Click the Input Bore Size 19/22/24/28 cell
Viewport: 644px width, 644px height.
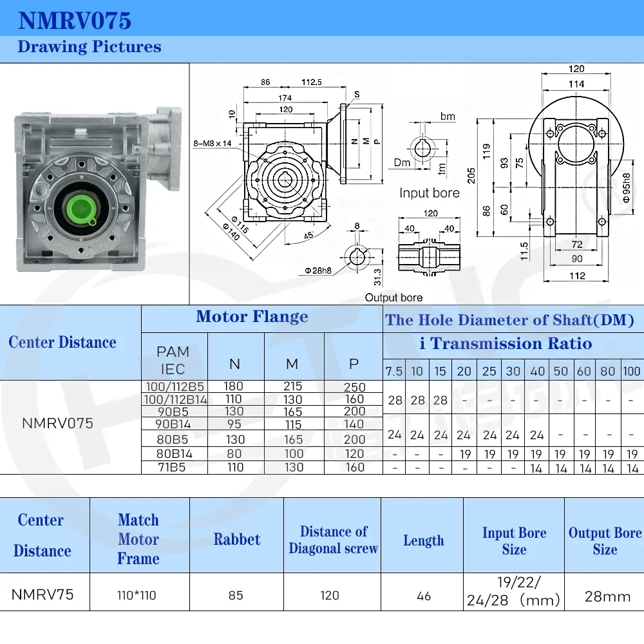[x=513, y=591]
